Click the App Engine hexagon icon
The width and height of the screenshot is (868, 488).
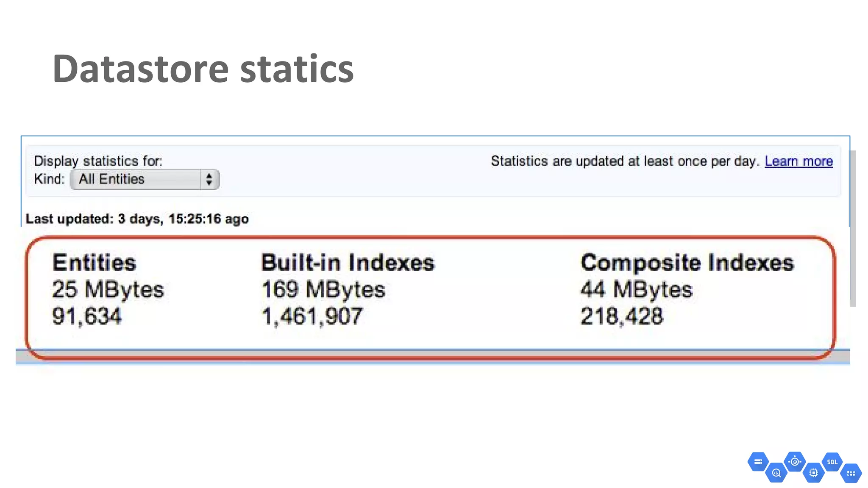point(795,461)
